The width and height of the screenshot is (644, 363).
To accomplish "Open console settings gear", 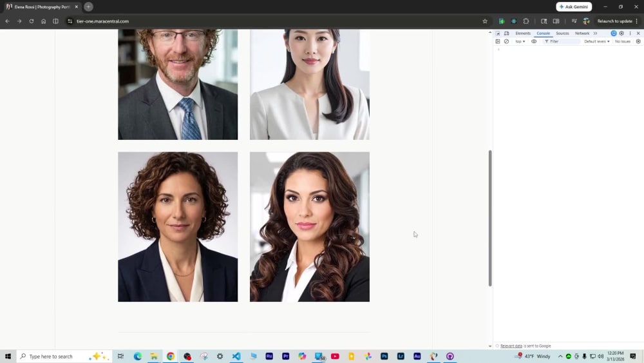I will pos(638,41).
